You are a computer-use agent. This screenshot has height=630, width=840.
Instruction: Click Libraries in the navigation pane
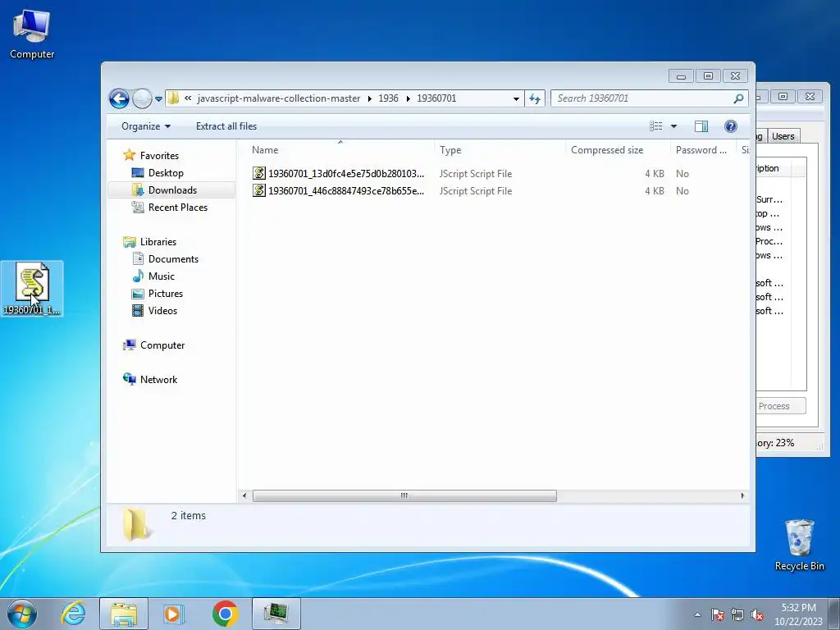pyautogui.click(x=158, y=242)
